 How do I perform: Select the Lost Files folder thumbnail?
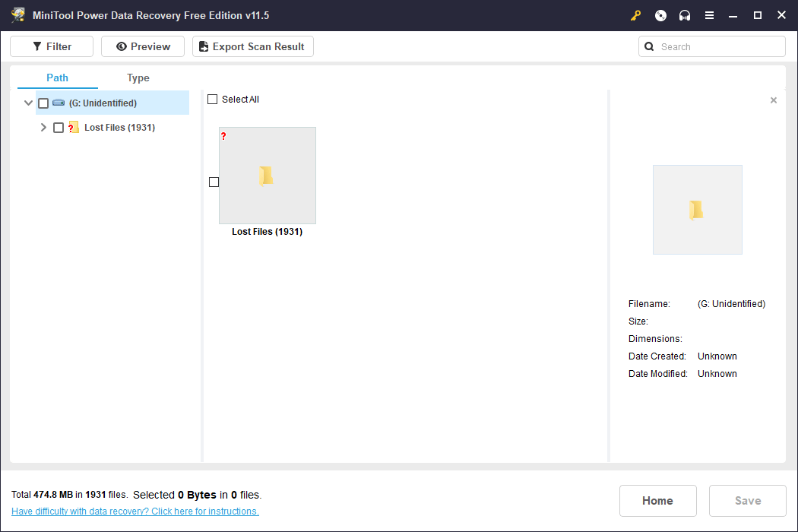click(x=267, y=176)
